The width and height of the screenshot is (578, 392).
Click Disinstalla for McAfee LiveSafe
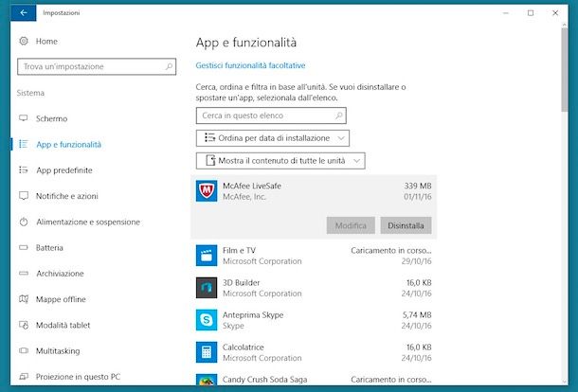pos(406,225)
